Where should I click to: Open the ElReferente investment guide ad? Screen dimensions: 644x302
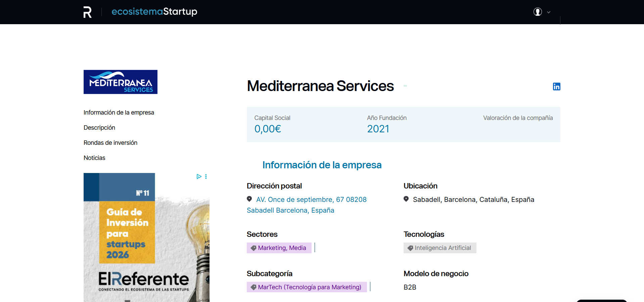[x=146, y=238]
